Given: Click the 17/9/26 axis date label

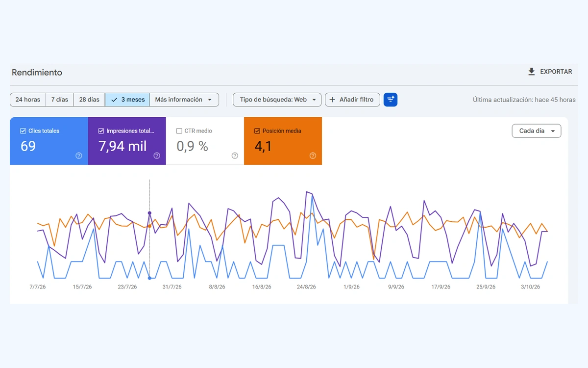Looking at the screenshot, I should point(441,287).
